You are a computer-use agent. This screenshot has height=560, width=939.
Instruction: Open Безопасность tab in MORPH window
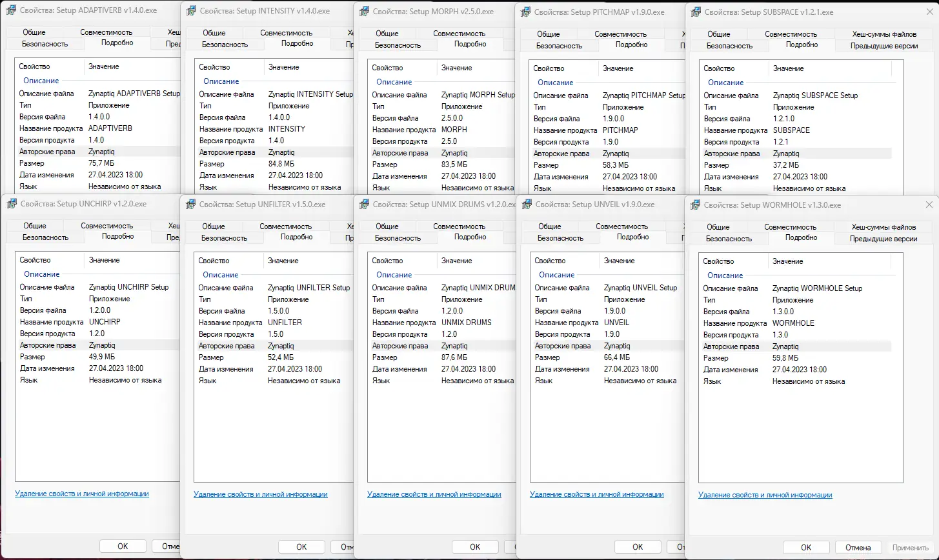(x=398, y=45)
